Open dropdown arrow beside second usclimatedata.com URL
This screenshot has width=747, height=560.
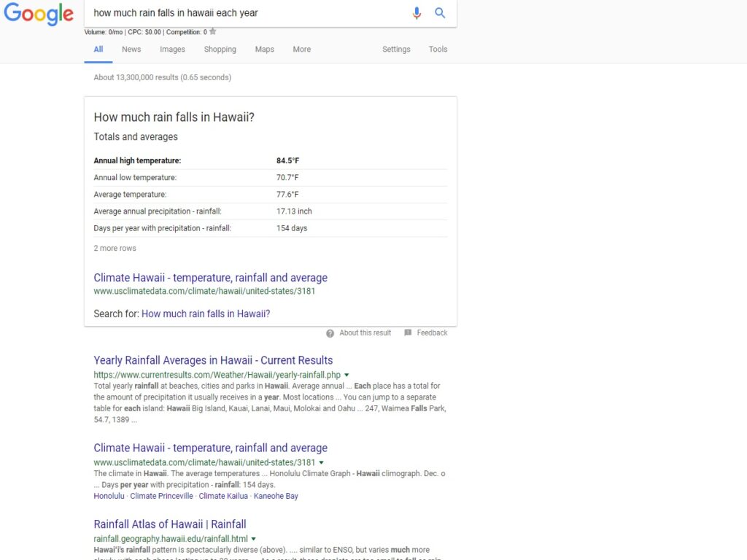322,462
